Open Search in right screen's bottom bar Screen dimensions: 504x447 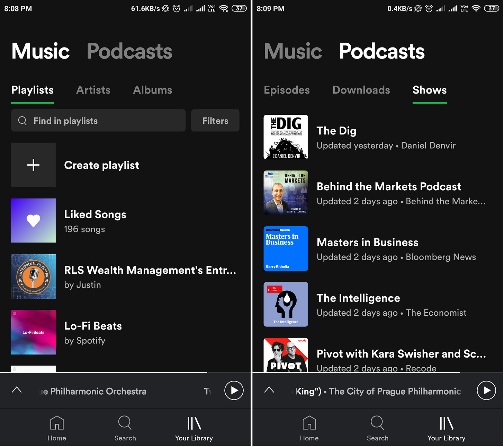(x=377, y=428)
